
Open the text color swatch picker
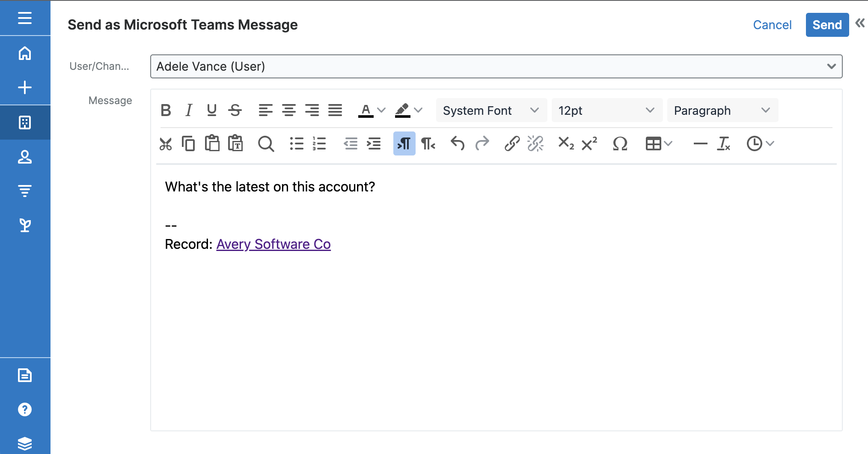[x=366, y=110]
